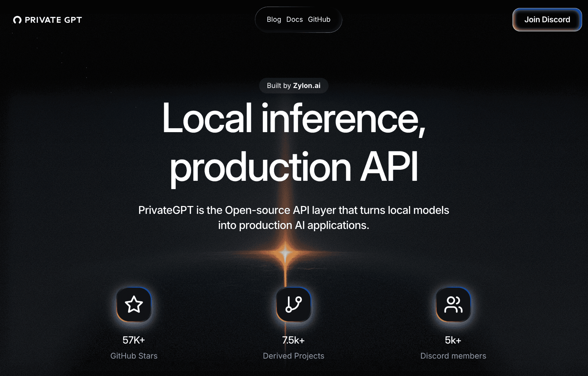Open the Docs navigation link
The image size is (588, 376).
point(295,20)
